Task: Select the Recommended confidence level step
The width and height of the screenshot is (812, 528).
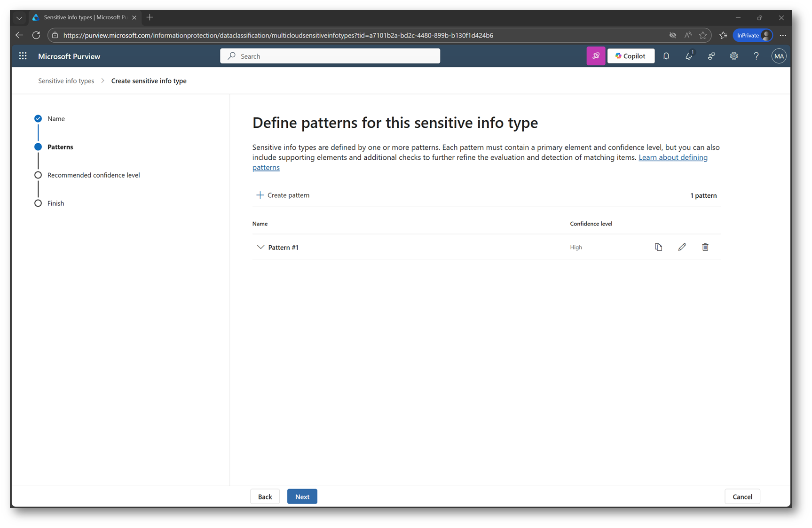Action: coord(94,175)
